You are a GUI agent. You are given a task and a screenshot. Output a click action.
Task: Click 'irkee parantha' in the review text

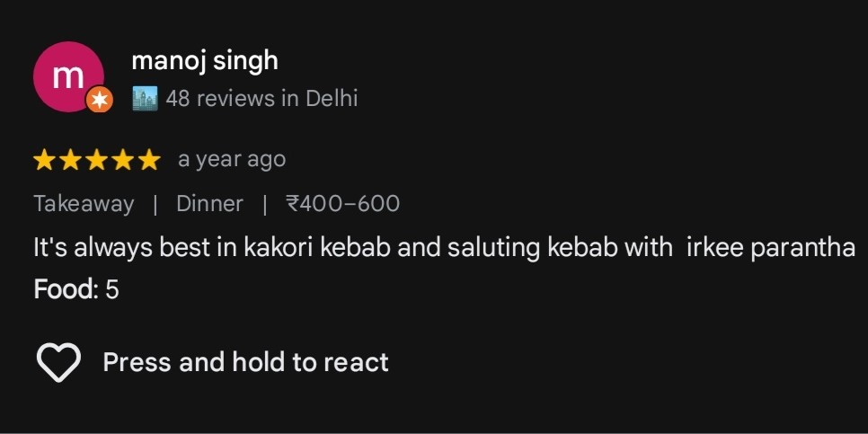tap(771, 248)
